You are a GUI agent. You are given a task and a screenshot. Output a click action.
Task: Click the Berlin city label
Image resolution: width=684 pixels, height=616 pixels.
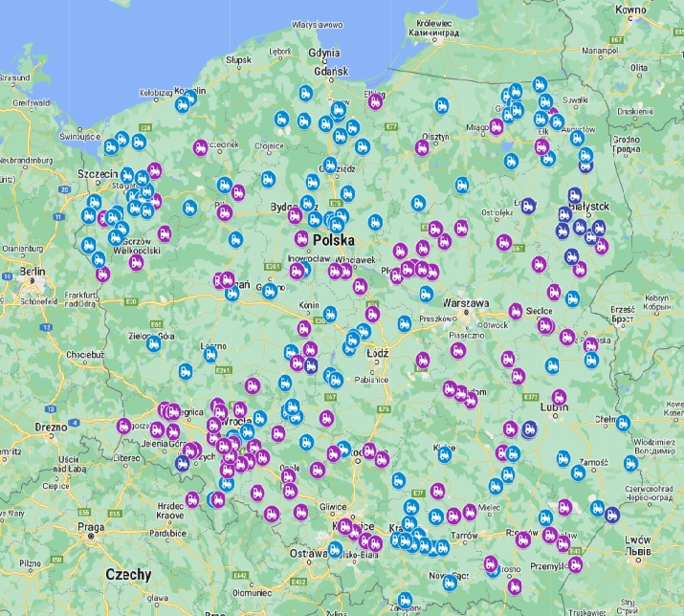point(32,271)
